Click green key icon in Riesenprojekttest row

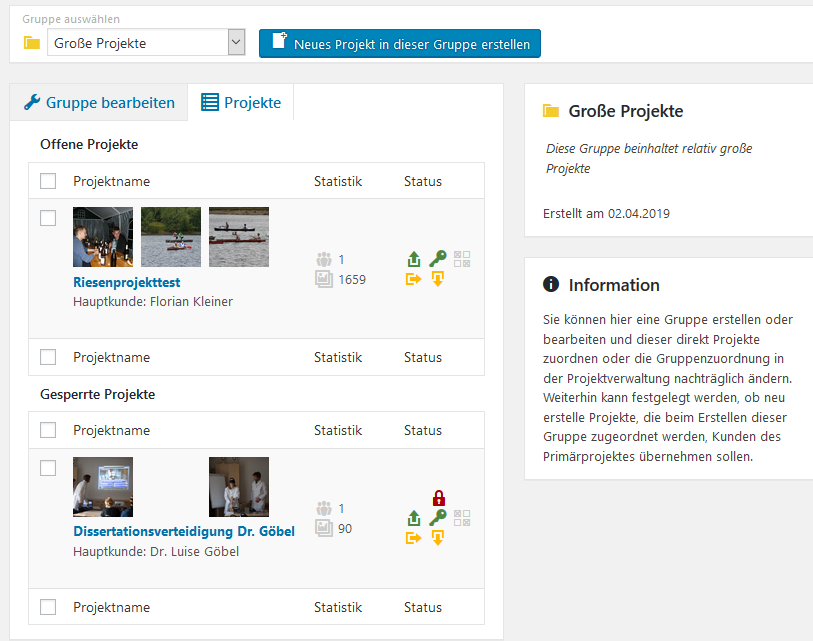[437, 259]
